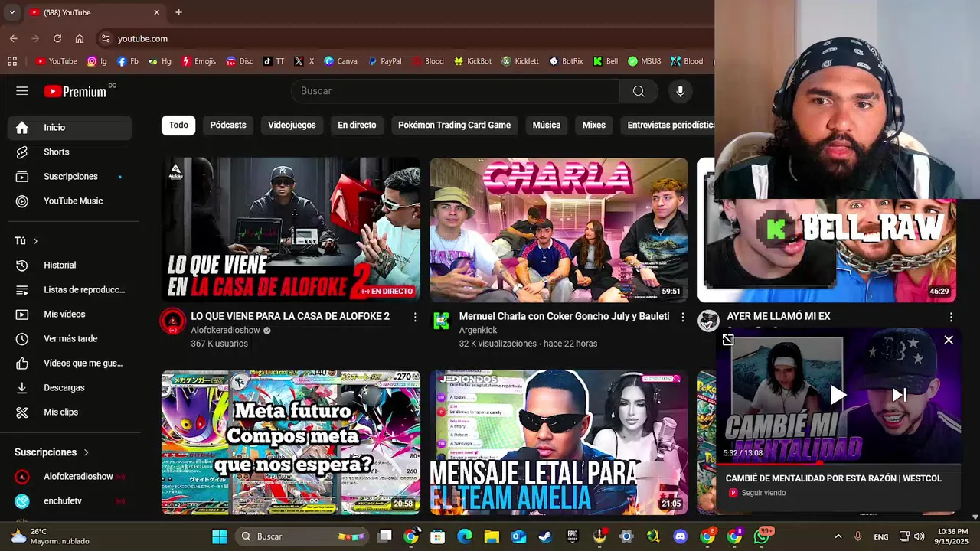Viewport: 980px width, 551px height.
Task: Start voice search with microphone icon
Action: [x=680, y=91]
